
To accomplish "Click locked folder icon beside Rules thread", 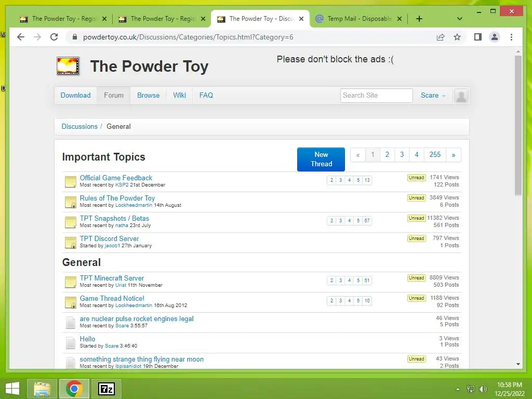I will coord(71,202).
